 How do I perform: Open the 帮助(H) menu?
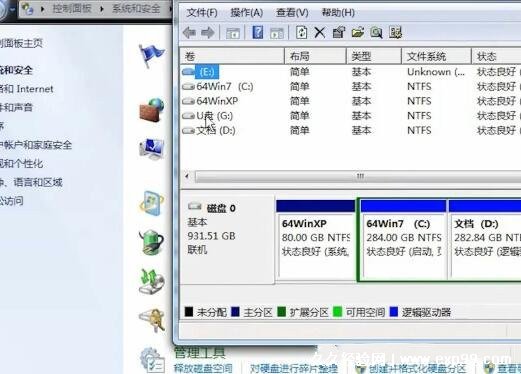click(x=338, y=13)
